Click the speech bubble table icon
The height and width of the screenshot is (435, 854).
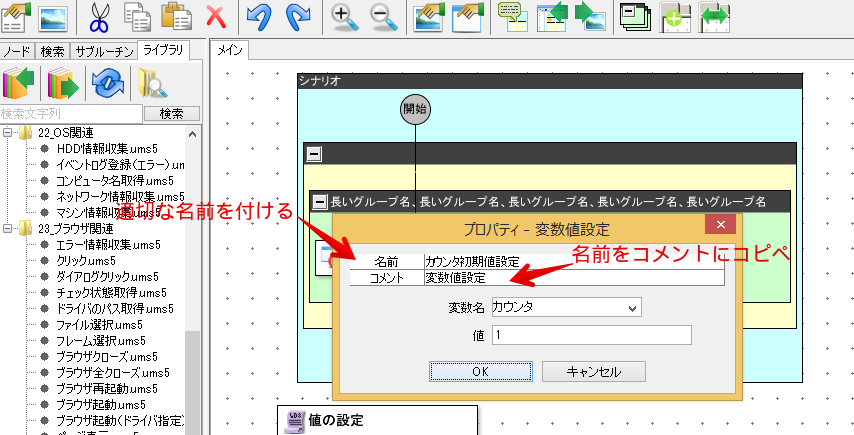coord(513,18)
